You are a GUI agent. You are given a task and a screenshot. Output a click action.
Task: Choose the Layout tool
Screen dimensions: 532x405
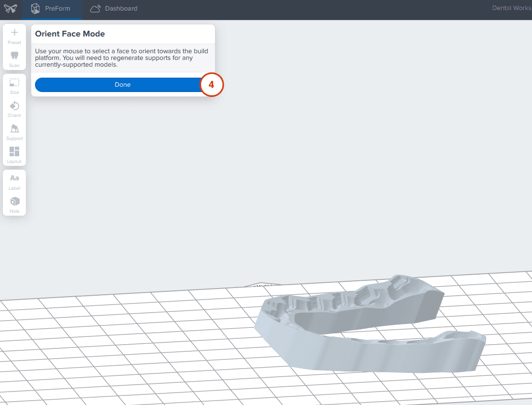click(14, 153)
